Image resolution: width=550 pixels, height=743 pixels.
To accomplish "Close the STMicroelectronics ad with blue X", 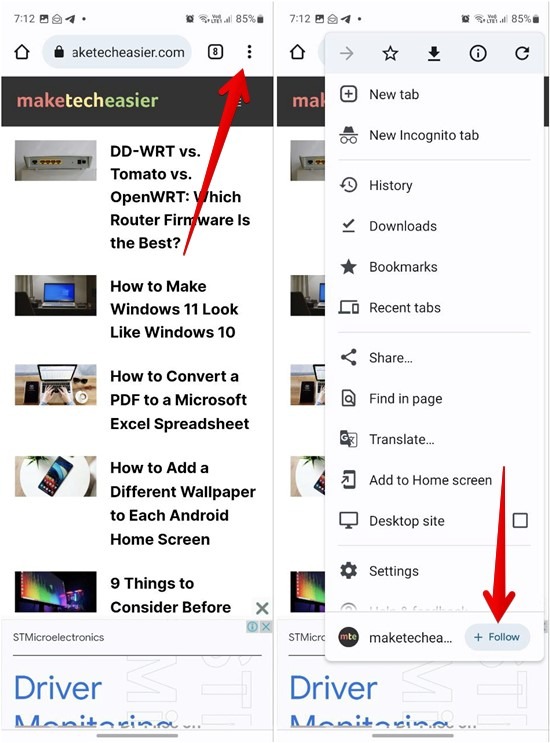I will [x=266, y=626].
